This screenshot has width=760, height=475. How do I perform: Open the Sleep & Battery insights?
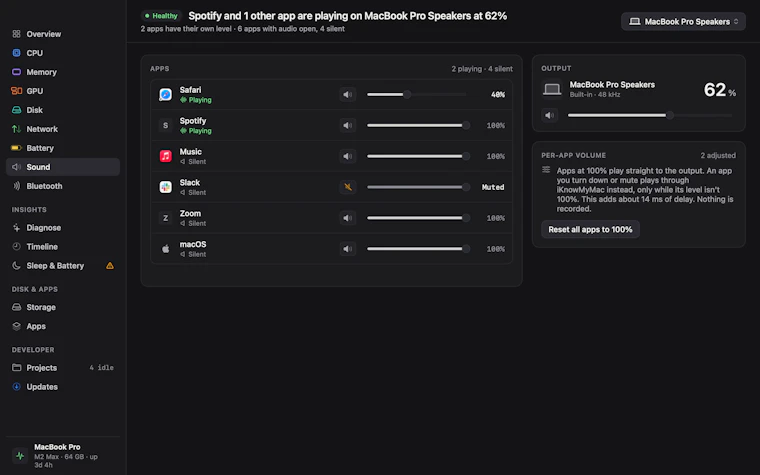point(63,266)
